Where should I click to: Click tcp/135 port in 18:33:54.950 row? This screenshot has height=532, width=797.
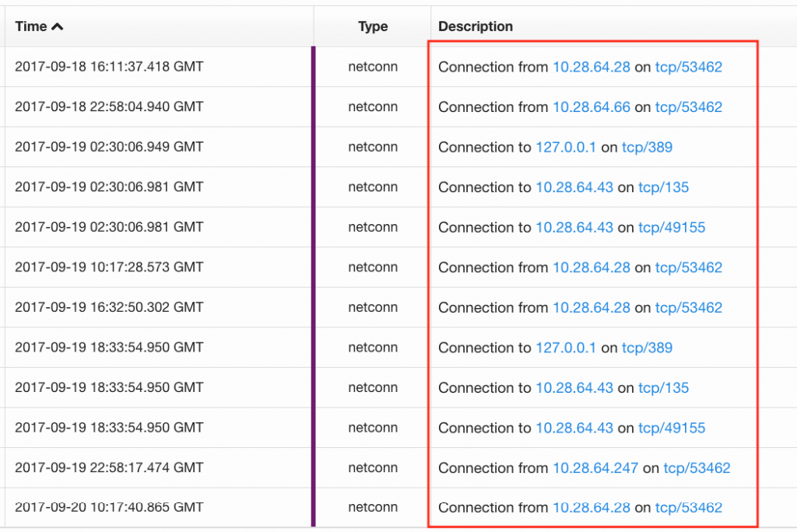click(x=663, y=388)
